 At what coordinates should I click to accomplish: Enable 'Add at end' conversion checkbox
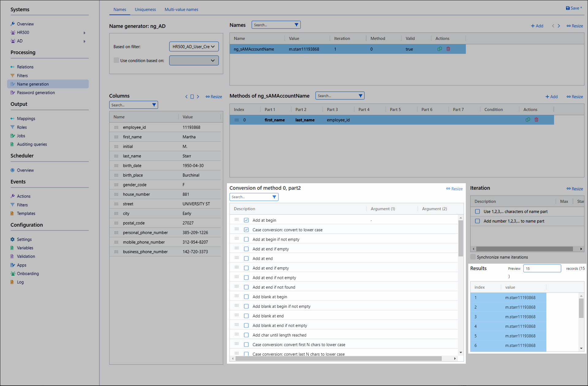(246, 258)
